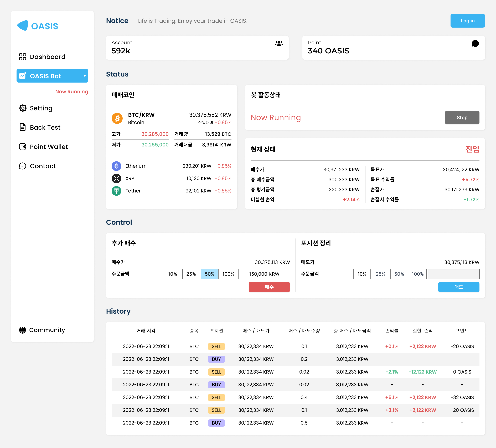Select the XRP coin row
The image size is (496, 448).
[172, 179]
